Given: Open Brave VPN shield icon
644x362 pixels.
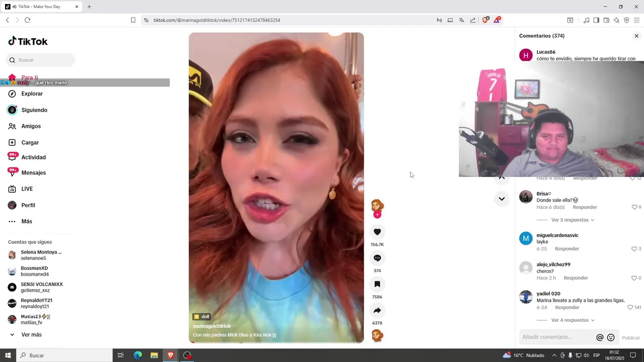Looking at the screenshot, I should click(626, 20).
